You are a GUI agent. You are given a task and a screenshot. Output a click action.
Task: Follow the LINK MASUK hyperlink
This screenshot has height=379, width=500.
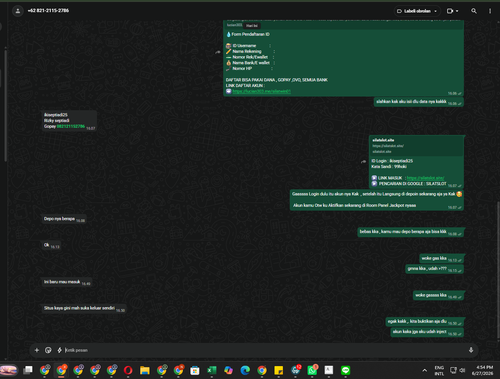pos(425,178)
